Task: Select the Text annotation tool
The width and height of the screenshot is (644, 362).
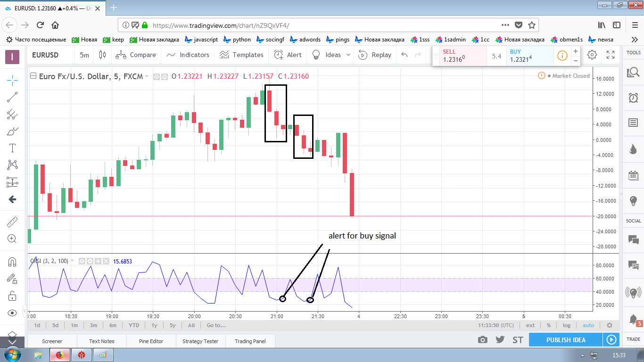Action: click(12, 148)
